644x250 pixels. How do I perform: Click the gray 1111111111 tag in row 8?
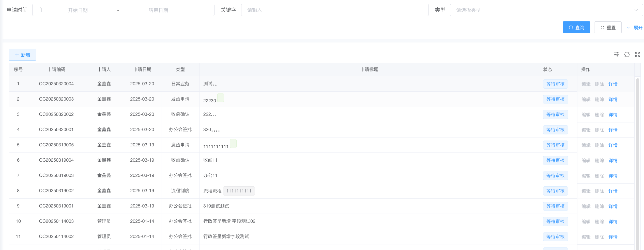239,191
